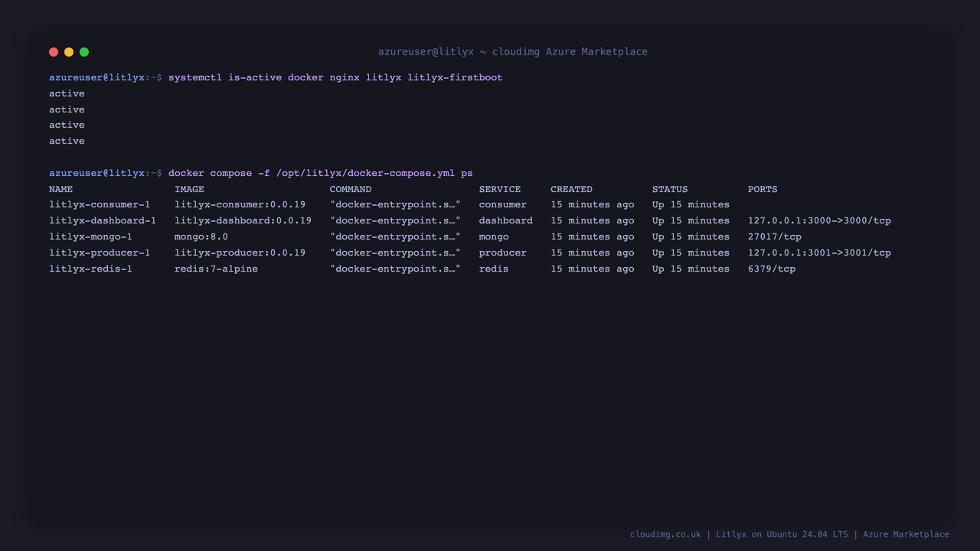The image size is (980, 551).
Task: Click the yellow minimize window button
Action: [x=69, y=52]
